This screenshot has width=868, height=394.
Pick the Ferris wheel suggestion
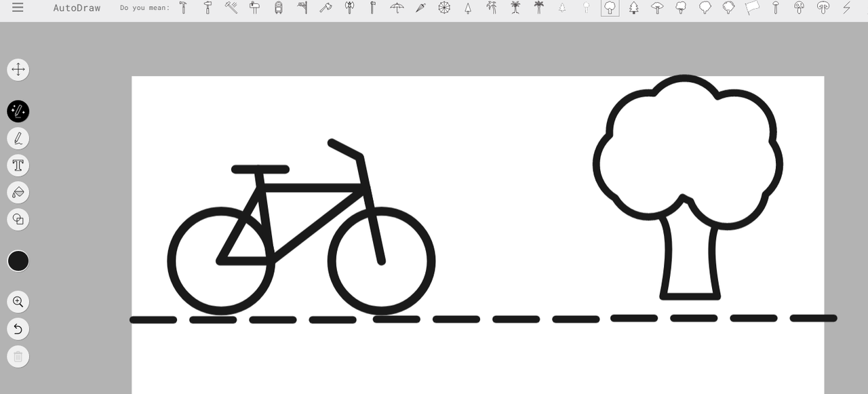pyautogui.click(x=444, y=7)
